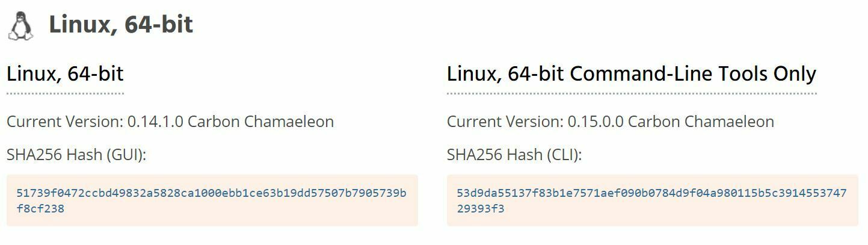Screen dimensions: 868x245
Task: Click the "Current Version" label under Linux, 64-bit
Action: coord(65,122)
